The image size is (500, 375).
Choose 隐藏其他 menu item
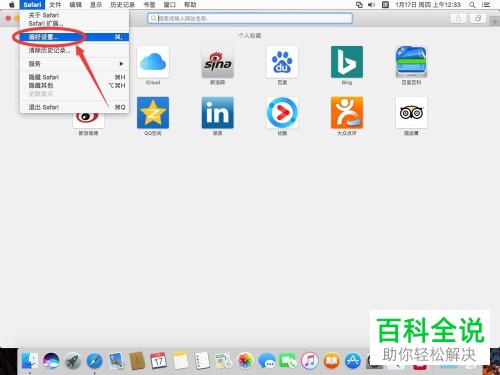tap(74, 85)
